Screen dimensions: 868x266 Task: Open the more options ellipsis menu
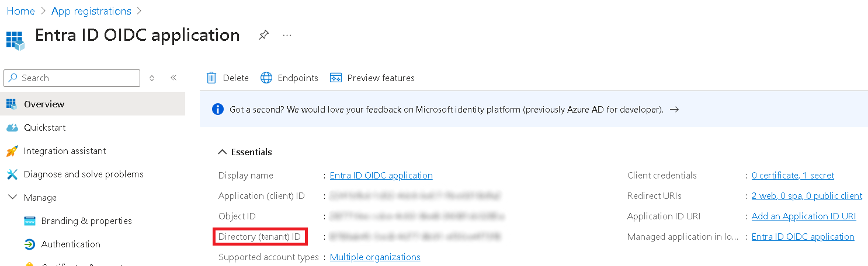point(287,35)
